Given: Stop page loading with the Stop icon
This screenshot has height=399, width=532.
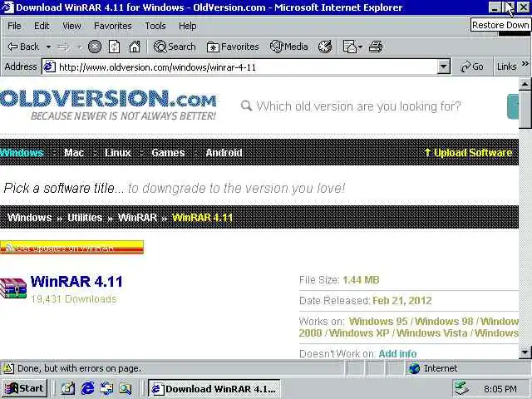Looking at the screenshot, I should 95,47.
